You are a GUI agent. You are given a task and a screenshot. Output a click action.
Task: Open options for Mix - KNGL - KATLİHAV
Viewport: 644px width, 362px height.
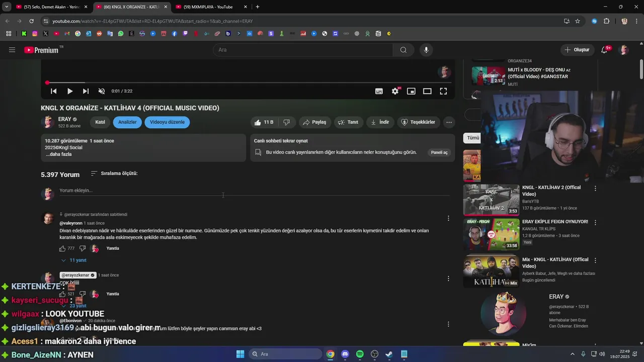click(595, 260)
